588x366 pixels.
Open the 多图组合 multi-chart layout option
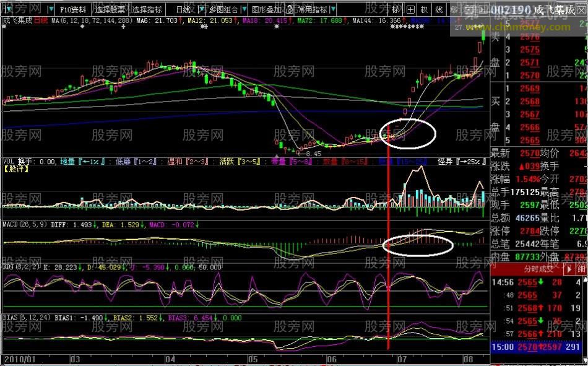pyautogui.click(x=224, y=9)
